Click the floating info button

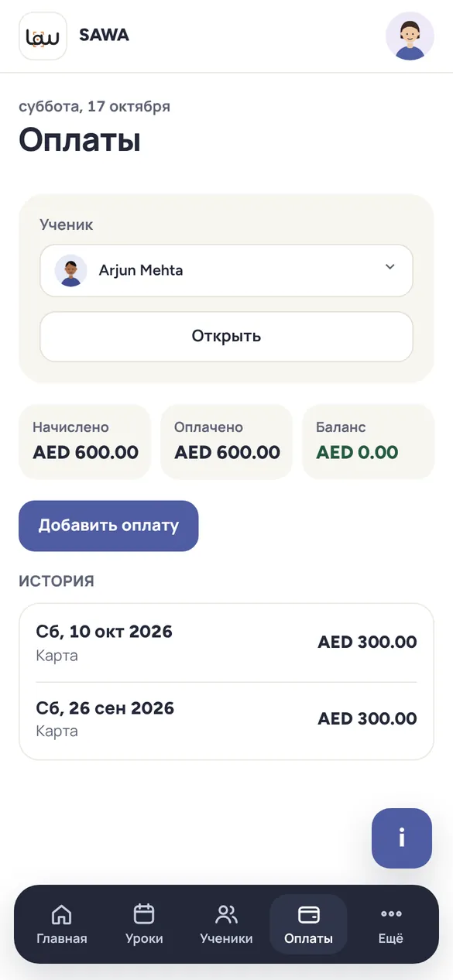402,838
